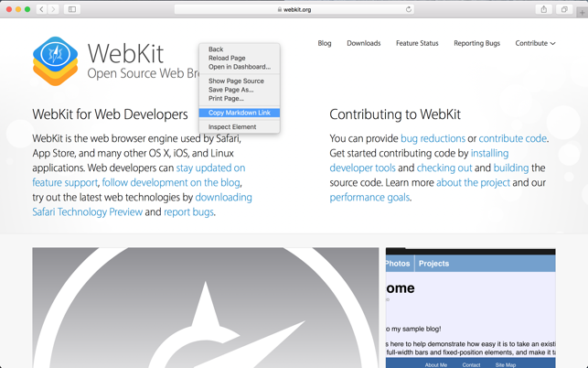Click About Me link in blog screenshot
Image resolution: width=588 pixels, height=368 pixels.
tap(436, 364)
